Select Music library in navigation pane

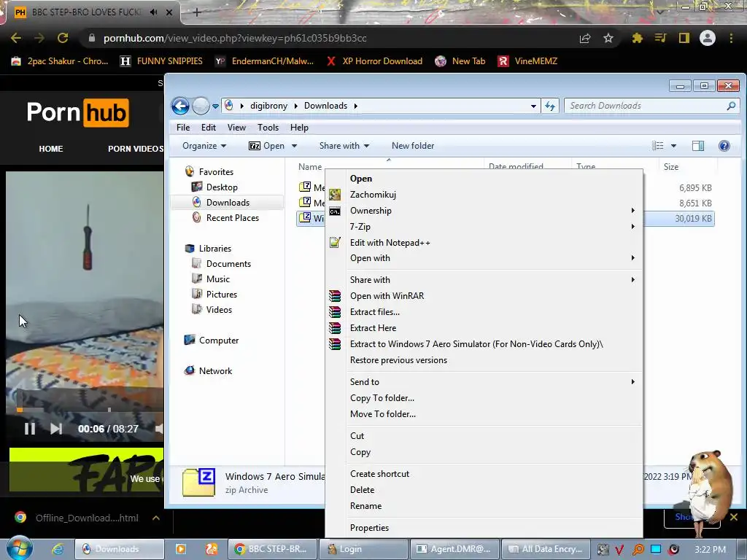click(x=217, y=279)
